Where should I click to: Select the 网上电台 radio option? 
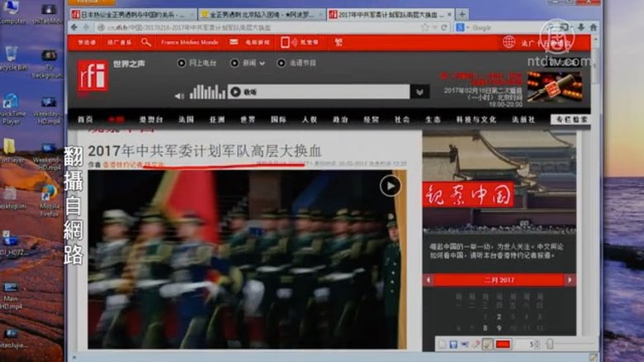pos(182,63)
